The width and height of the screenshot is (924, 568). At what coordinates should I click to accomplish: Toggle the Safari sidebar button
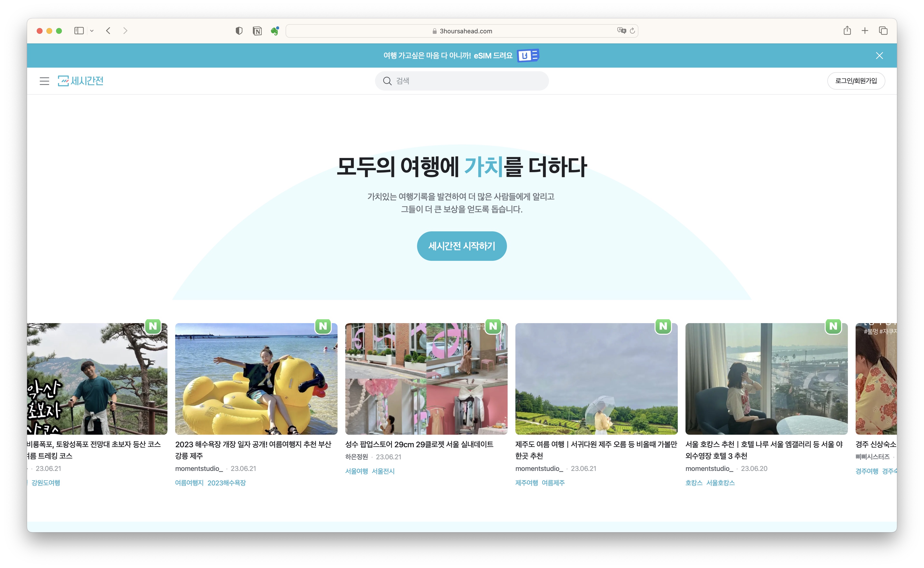(x=79, y=31)
